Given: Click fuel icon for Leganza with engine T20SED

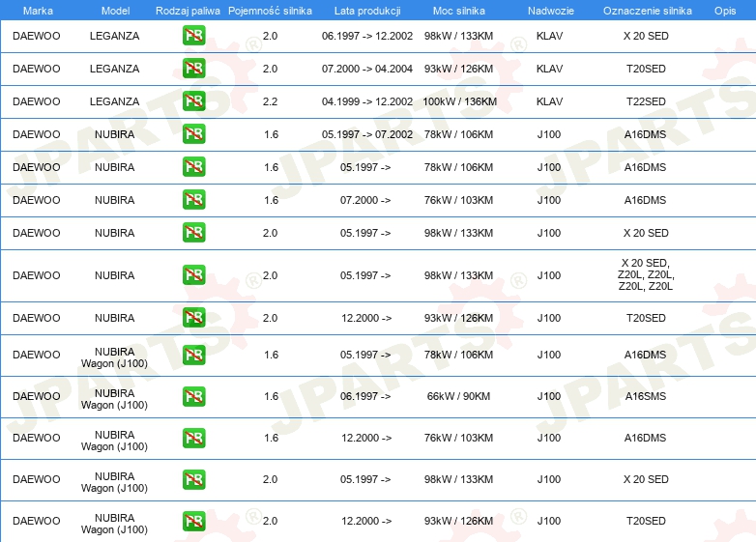Looking at the screenshot, I should [193, 69].
